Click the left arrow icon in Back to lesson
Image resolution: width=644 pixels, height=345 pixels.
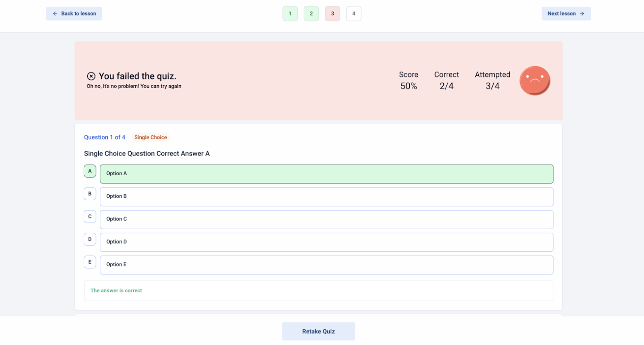[x=55, y=14]
